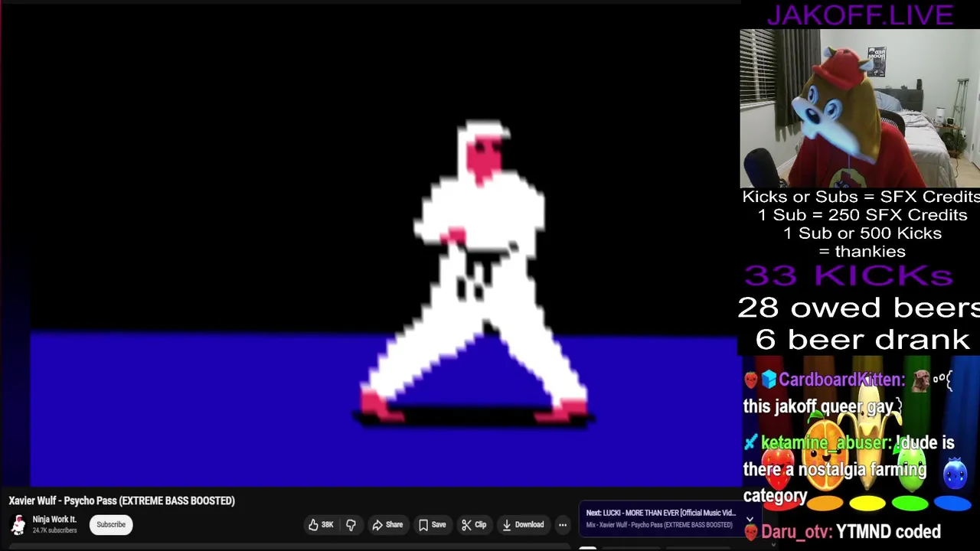The height and width of the screenshot is (551, 980).
Task: Open the Share dialog for the video
Action: coord(387,525)
